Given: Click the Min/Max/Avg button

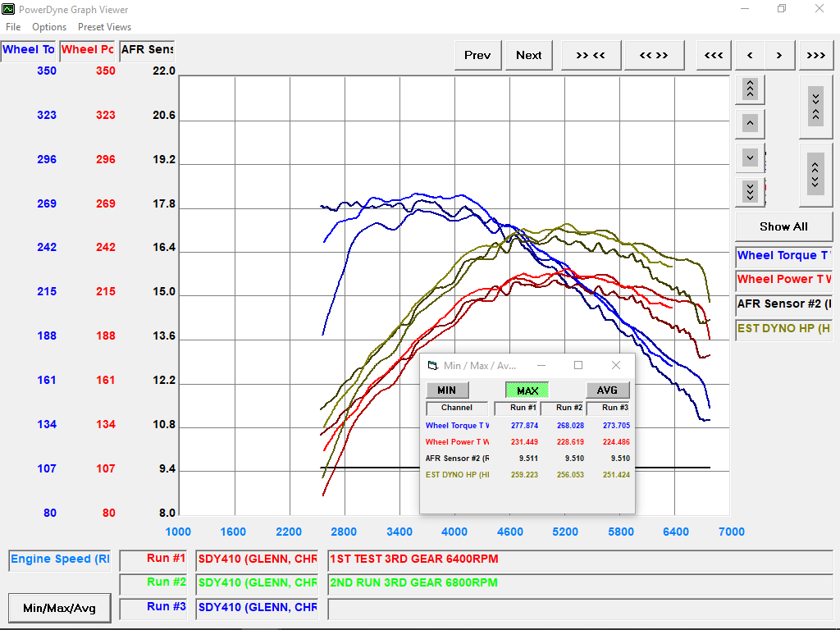Looking at the screenshot, I should click(59, 608).
